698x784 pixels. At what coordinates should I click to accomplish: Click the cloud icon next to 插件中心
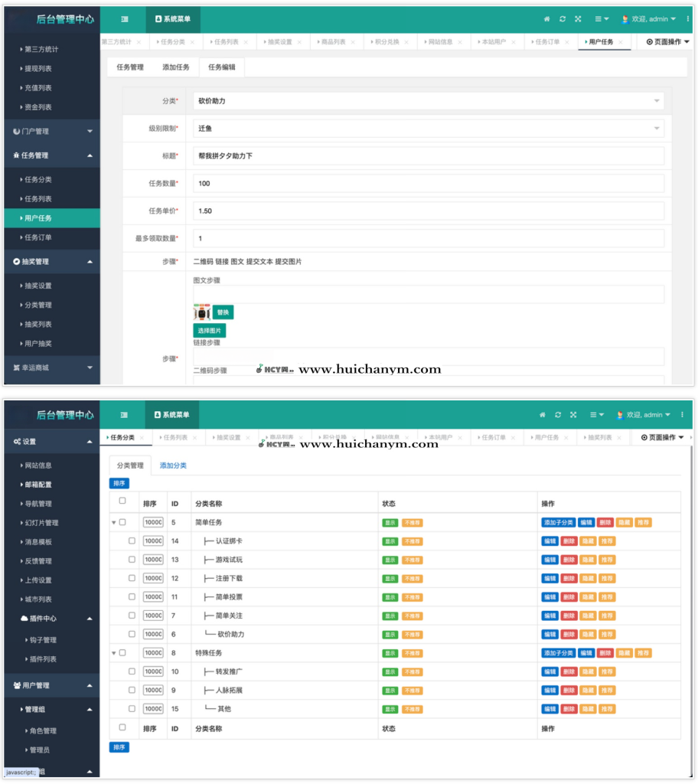24,619
